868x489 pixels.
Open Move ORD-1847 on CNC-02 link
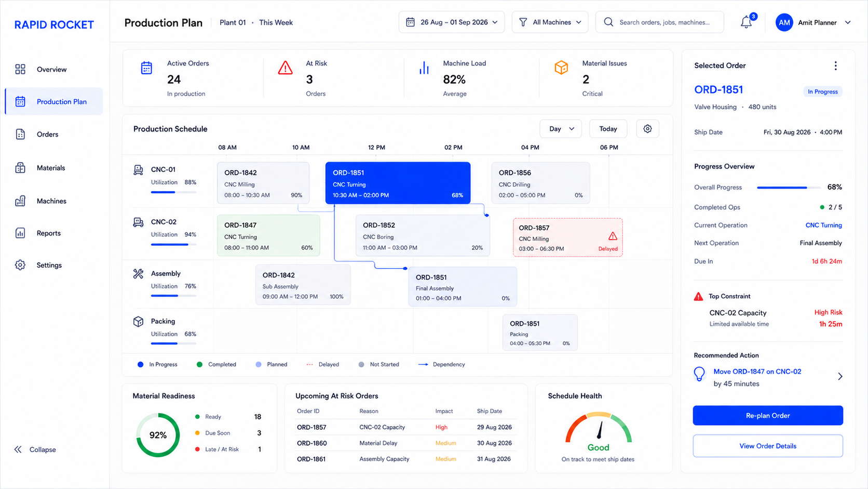click(x=757, y=372)
